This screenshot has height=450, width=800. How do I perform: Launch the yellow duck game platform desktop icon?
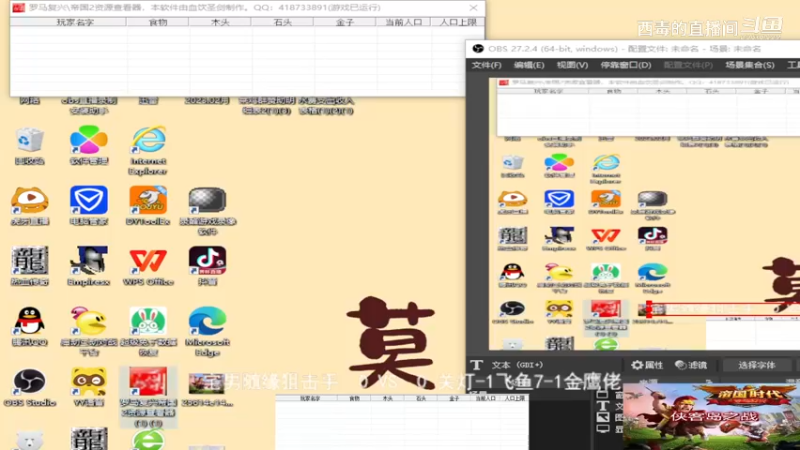pyautogui.click(x=89, y=320)
